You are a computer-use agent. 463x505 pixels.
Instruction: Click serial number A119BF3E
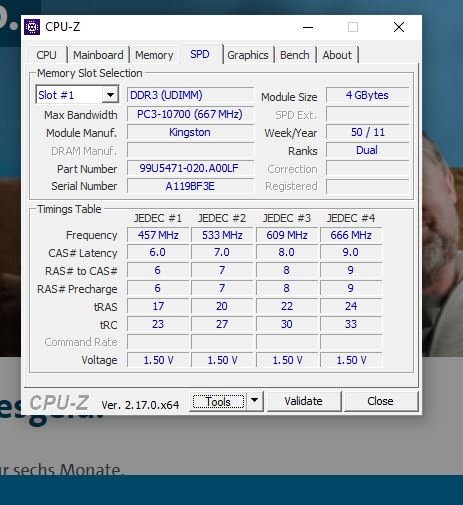click(x=190, y=186)
